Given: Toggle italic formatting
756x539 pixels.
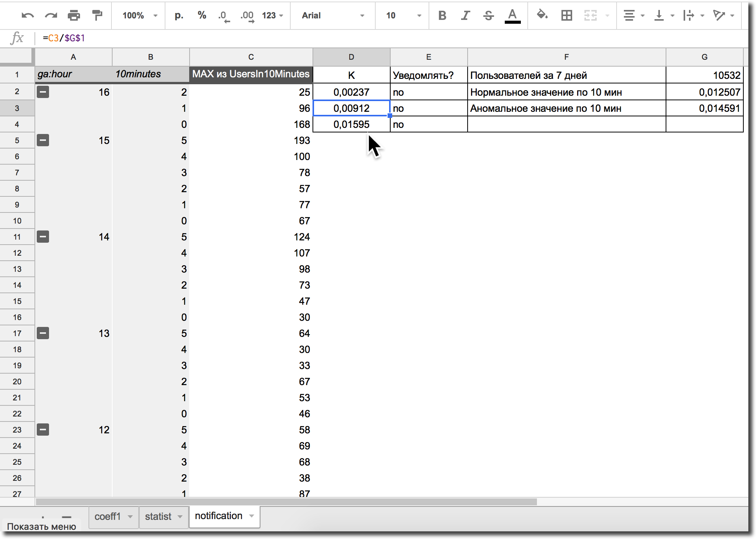Looking at the screenshot, I should (x=465, y=16).
